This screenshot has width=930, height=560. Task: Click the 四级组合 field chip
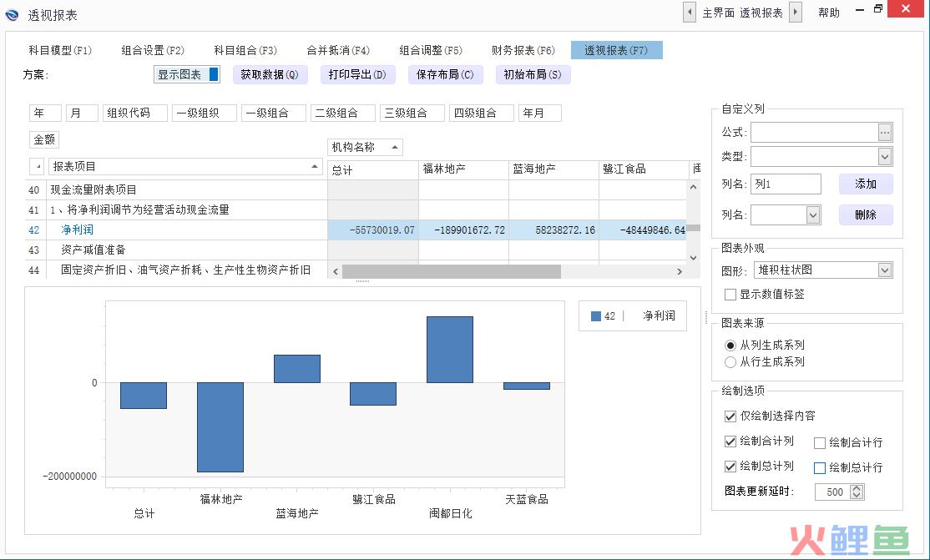[x=482, y=113]
